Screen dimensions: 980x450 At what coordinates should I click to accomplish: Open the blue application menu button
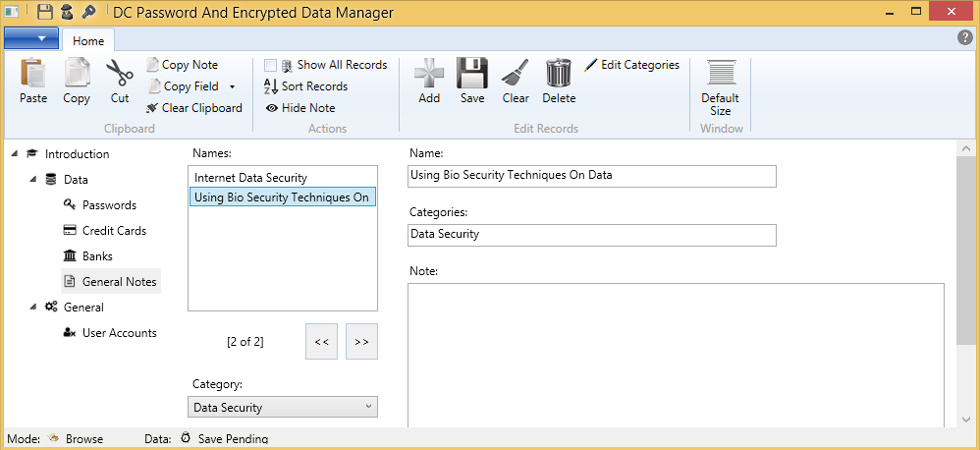[31, 38]
